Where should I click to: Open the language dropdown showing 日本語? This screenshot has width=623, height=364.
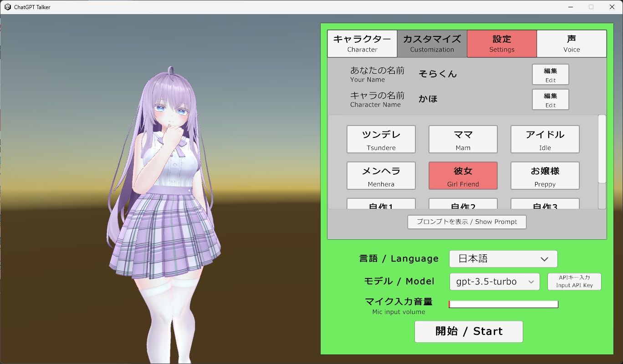point(503,258)
